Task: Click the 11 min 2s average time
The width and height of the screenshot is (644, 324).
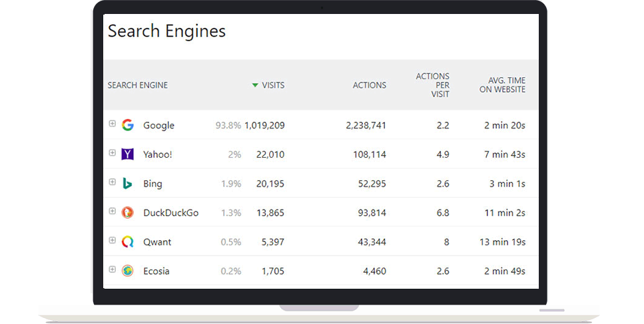Action: (x=505, y=213)
